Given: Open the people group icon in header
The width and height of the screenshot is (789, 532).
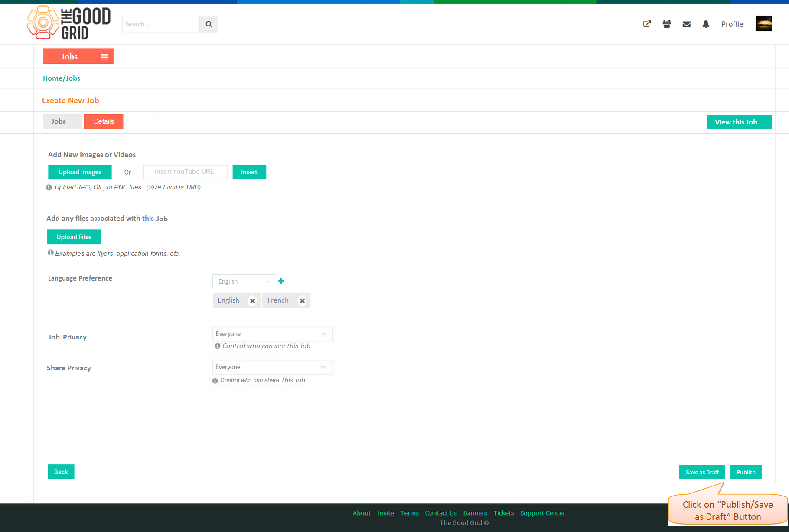Looking at the screenshot, I should point(667,24).
